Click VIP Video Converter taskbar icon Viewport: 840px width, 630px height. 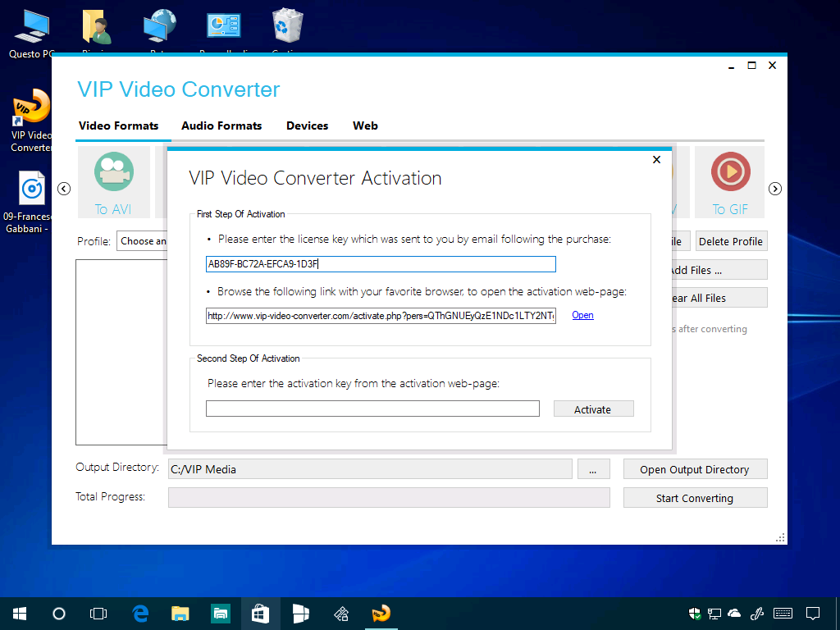coord(381,614)
